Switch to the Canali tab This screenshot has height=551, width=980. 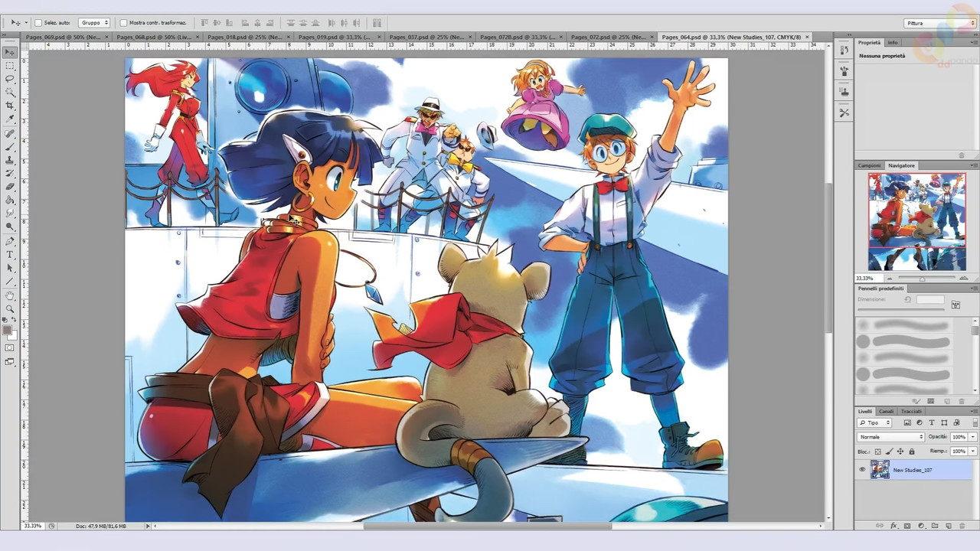coord(886,412)
